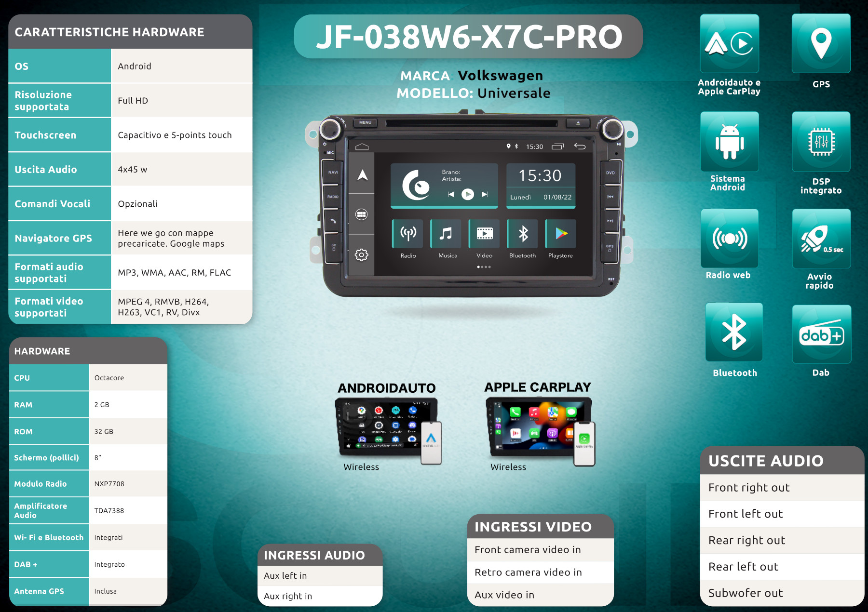Image resolution: width=868 pixels, height=612 pixels.
Task: Go to previous track in music widget
Action: tap(451, 194)
